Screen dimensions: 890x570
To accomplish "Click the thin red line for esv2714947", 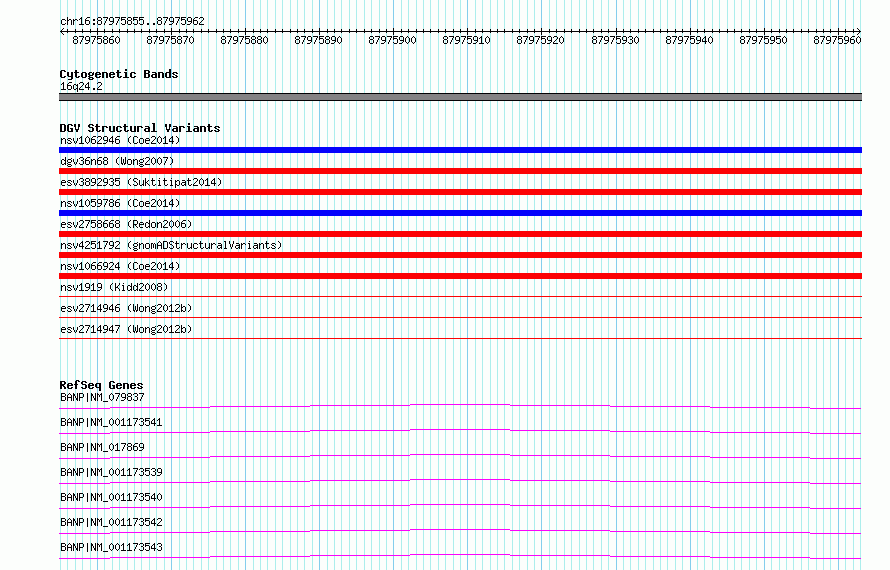I will coord(460,338).
